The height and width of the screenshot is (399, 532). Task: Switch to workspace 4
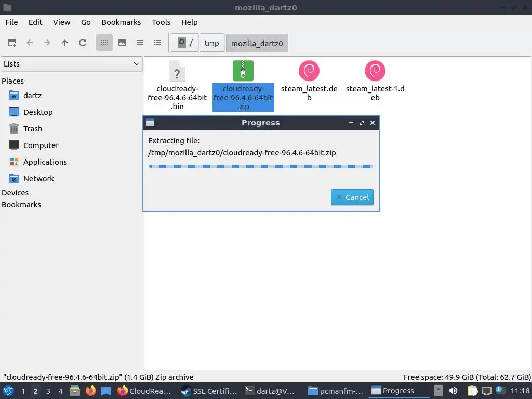click(61, 391)
